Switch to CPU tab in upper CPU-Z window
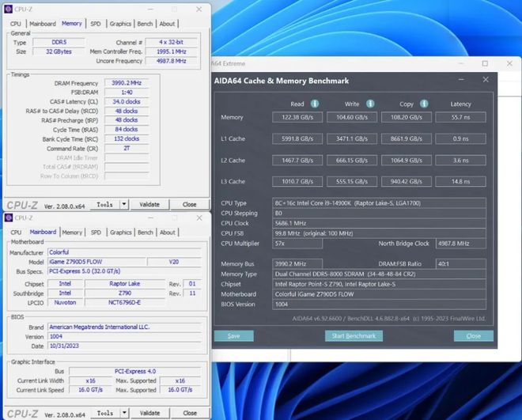Image resolution: width=522 pixels, height=420 pixels. (x=16, y=24)
